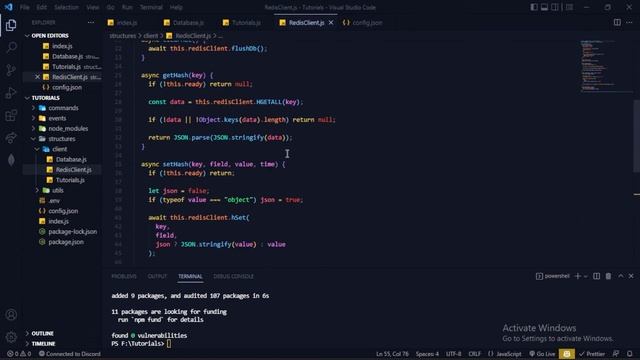Close RedisClient.js in Open Editors
This screenshot has height=360, width=640.
37,77
